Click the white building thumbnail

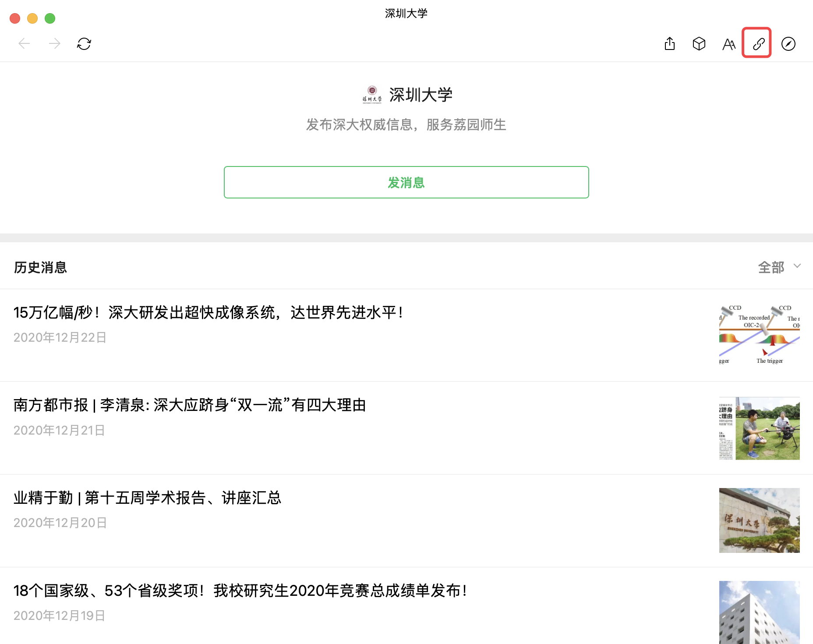(760, 612)
